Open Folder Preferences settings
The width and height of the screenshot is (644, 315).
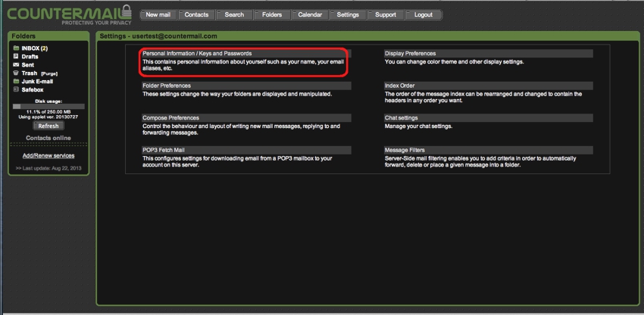click(167, 86)
